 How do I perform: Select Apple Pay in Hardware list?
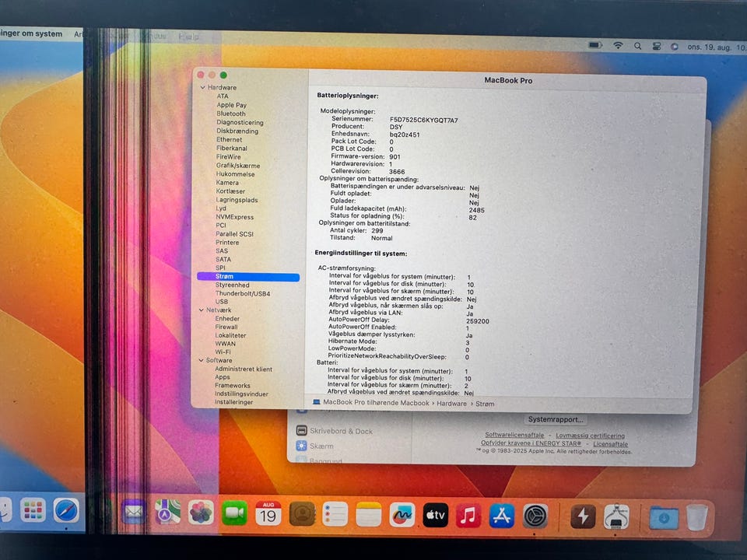(x=232, y=105)
